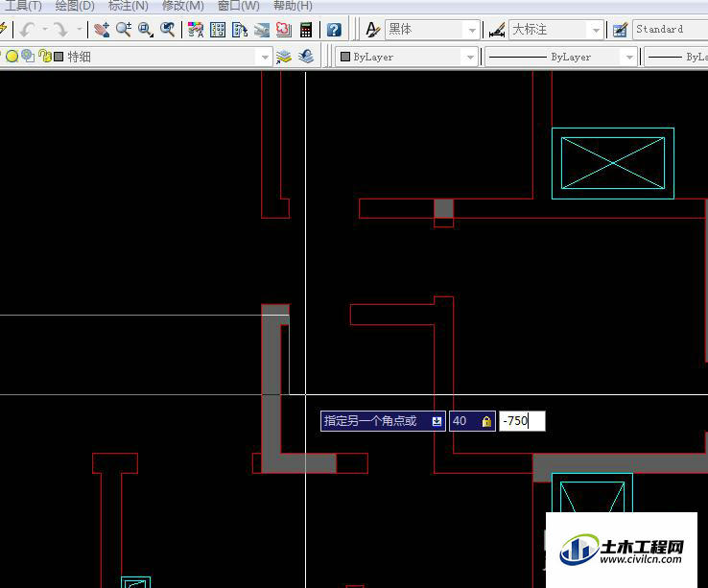The width and height of the screenshot is (708, 588).
Task: Click the -750 dynamic input field
Action: pos(522,421)
